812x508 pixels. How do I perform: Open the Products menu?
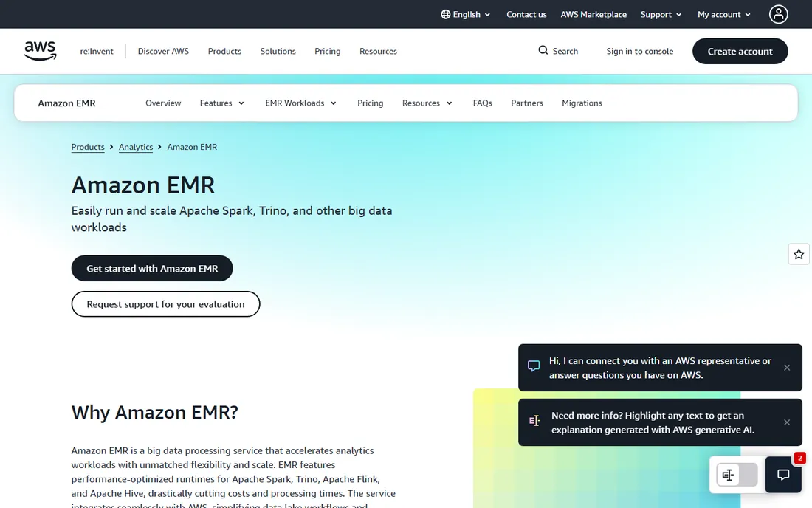(224, 51)
